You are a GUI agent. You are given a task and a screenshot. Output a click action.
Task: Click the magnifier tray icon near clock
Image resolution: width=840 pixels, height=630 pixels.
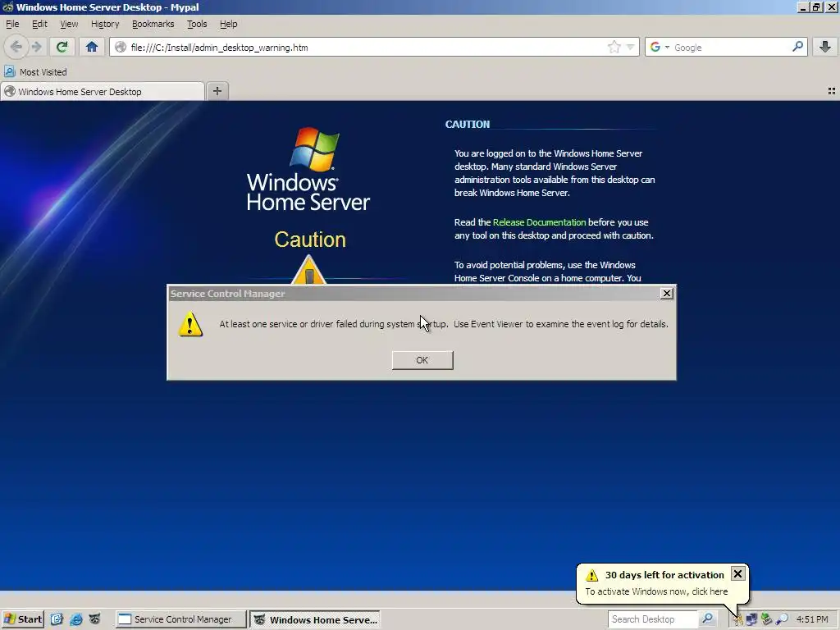[x=782, y=620]
